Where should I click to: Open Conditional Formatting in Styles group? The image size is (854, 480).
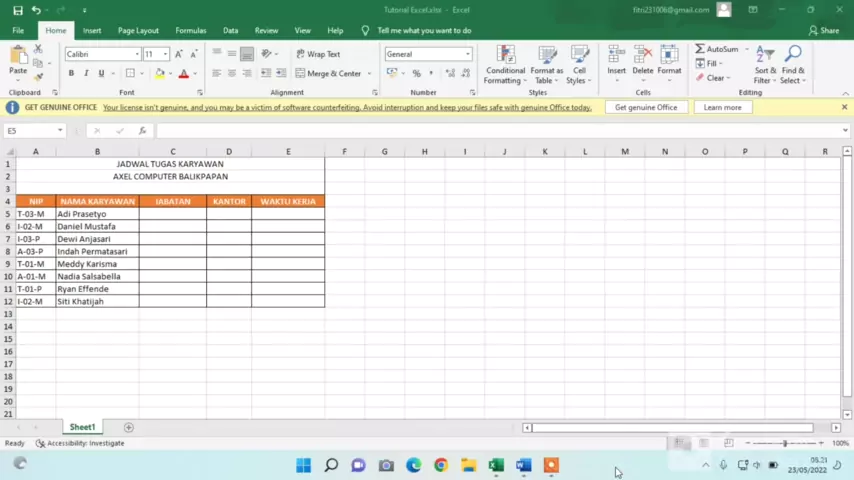click(x=505, y=64)
